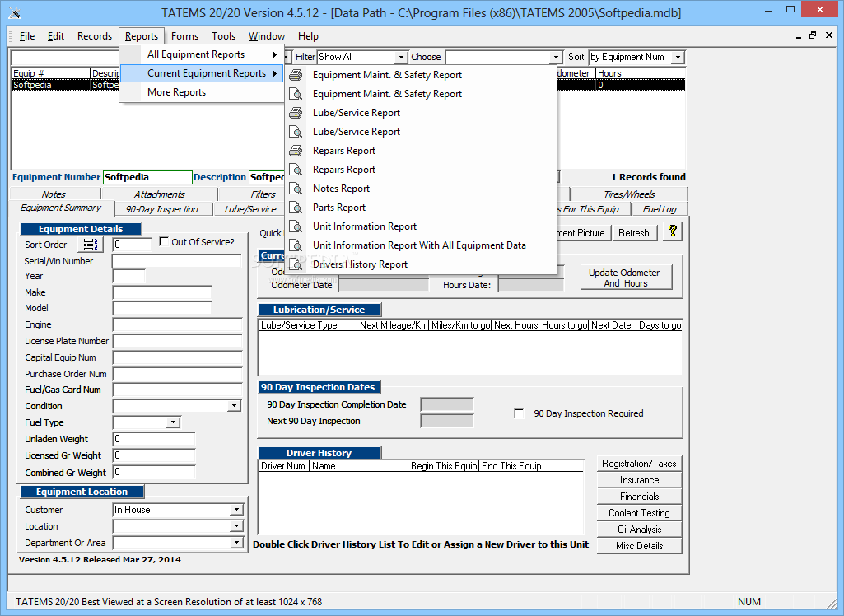Click the Misc Details button
Viewport: 844px width, 616px height.
(x=639, y=545)
